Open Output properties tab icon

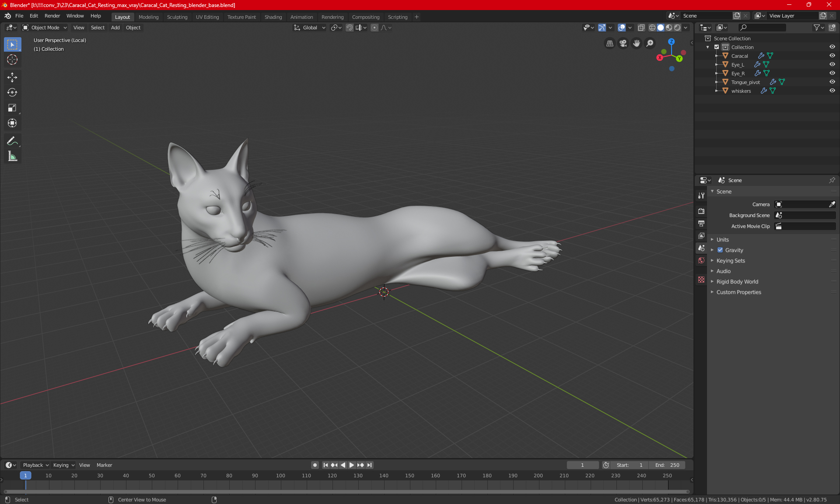pyautogui.click(x=701, y=224)
